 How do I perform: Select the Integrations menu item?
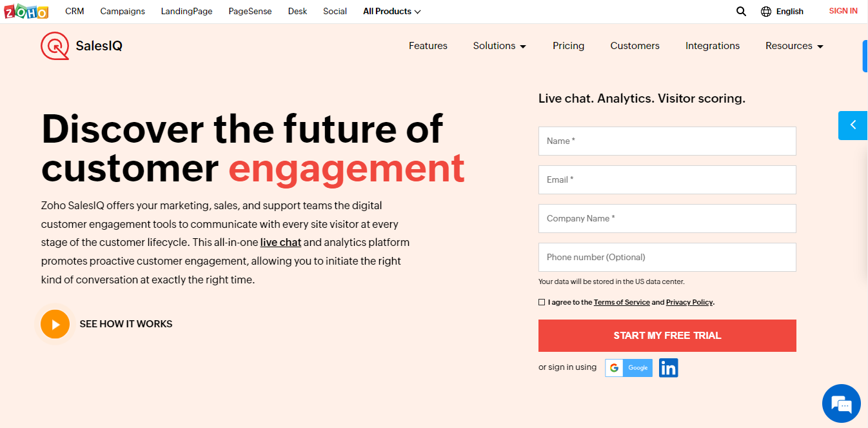(712, 46)
